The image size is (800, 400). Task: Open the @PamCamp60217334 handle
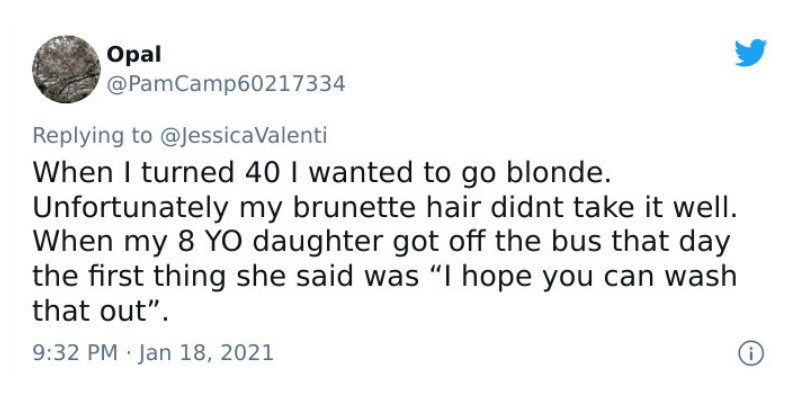coord(226,84)
